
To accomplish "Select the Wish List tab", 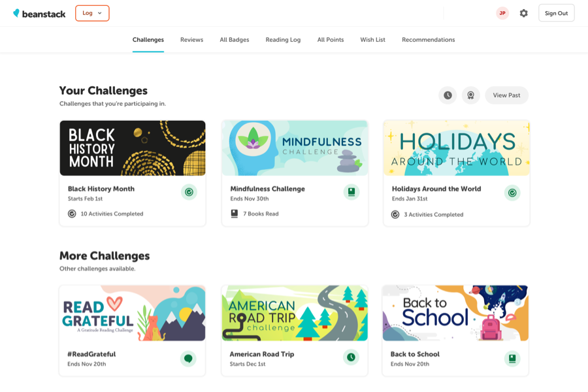I will click(x=372, y=40).
